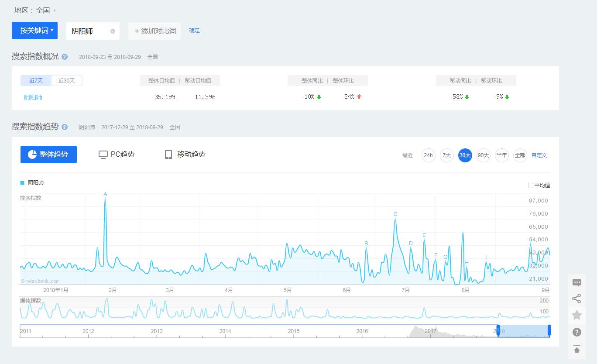
Task: Select the 近7天 range toggle
Action: [x=36, y=81]
